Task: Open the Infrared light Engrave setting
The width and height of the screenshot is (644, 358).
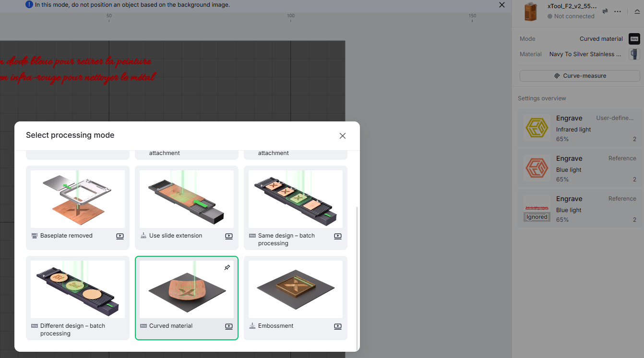Action: [580, 128]
